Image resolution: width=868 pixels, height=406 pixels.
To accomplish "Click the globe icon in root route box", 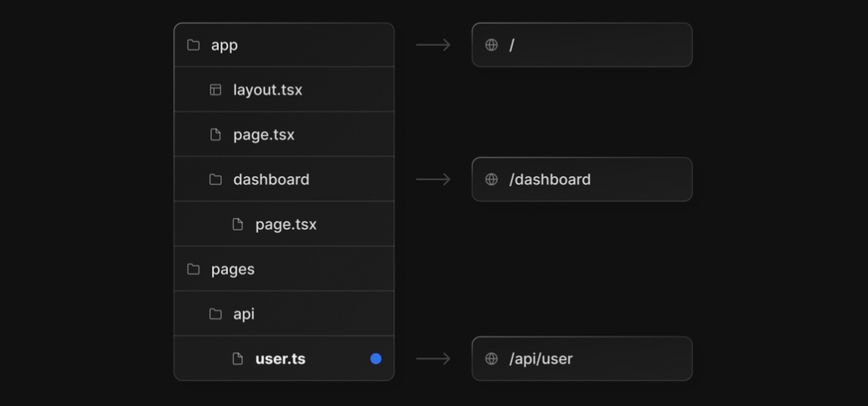I will (492, 44).
